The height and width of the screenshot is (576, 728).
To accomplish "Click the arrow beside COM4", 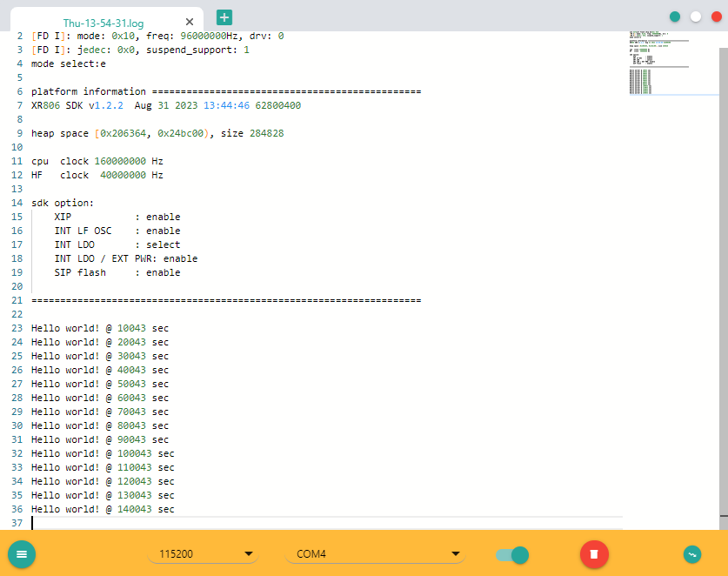I will tap(454, 554).
